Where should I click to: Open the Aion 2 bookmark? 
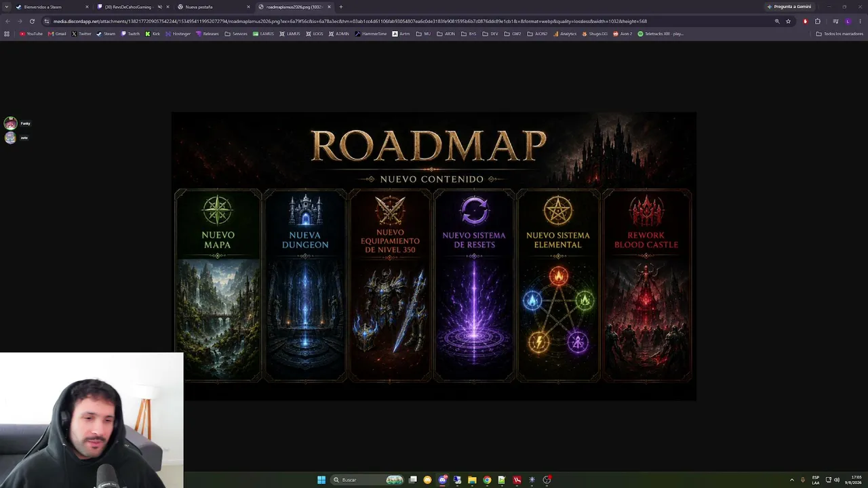(623, 34)
